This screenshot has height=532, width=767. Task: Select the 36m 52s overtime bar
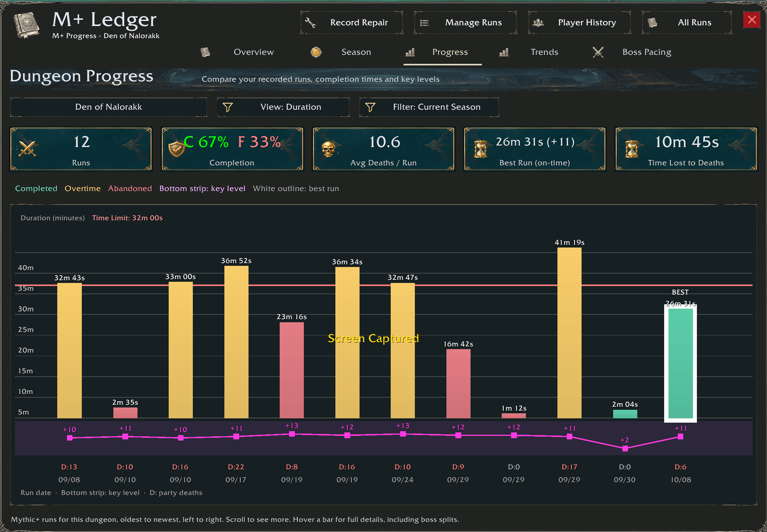pos(236,342)
